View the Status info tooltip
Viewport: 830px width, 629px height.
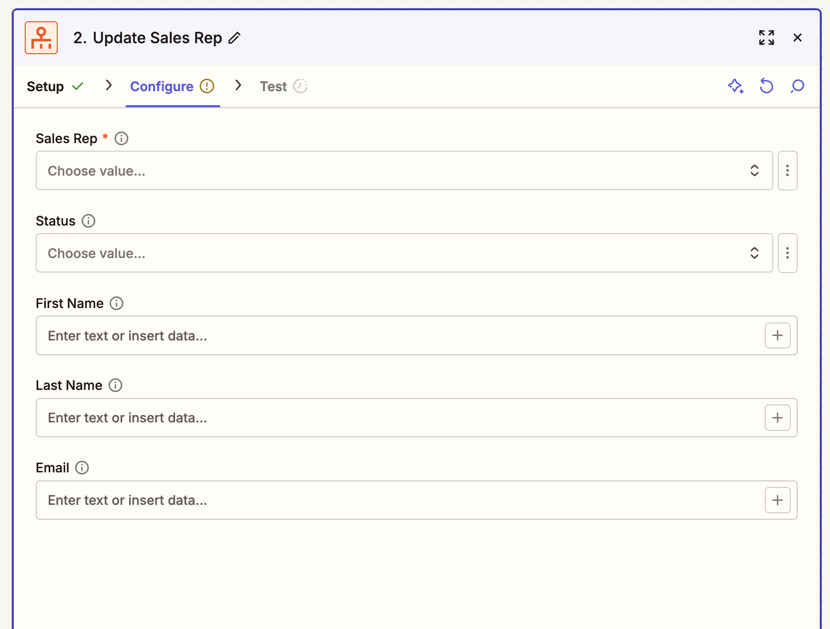coord(89,221)
